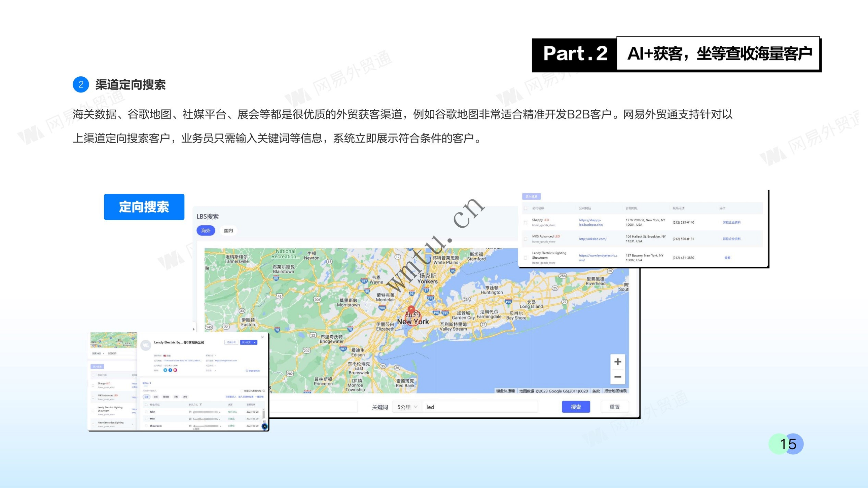868x488 pixels.
Task: Click the blue 定向搜索 button
Action: 144,207
